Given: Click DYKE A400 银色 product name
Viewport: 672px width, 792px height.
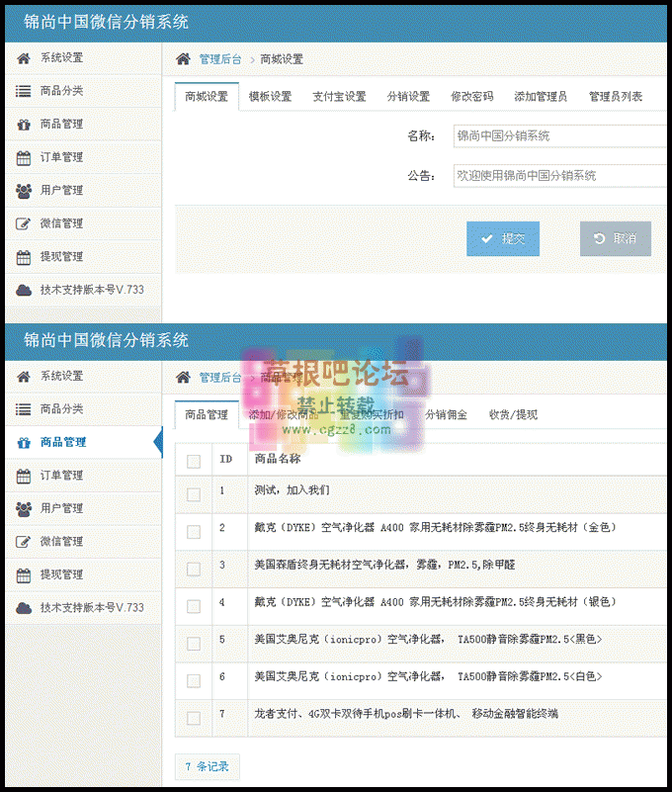Looking at the screenshot, I should [435, 602].
